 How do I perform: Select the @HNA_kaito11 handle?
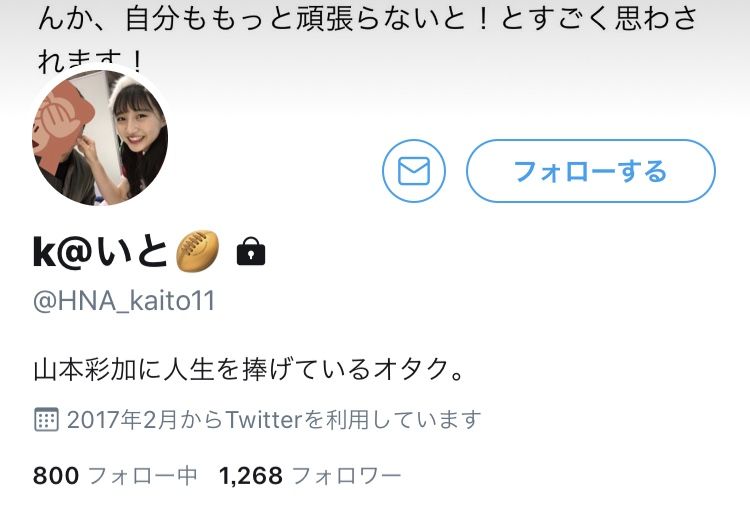coord(124,301)
